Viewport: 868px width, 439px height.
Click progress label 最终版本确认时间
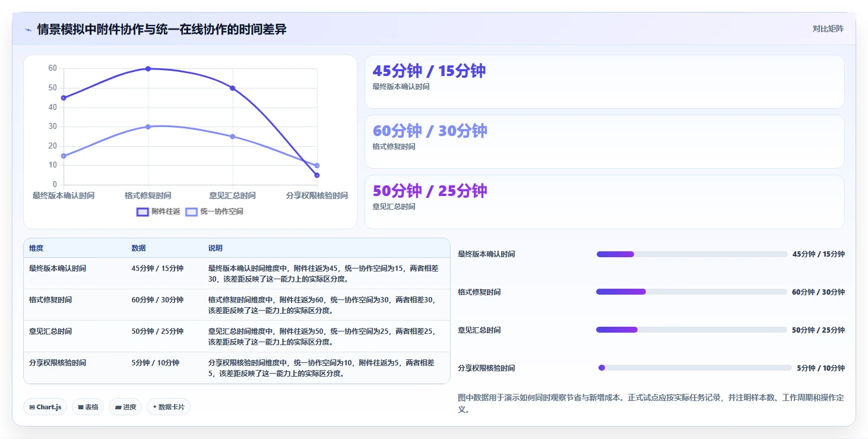pyautogui.click(x=486, y=254)
